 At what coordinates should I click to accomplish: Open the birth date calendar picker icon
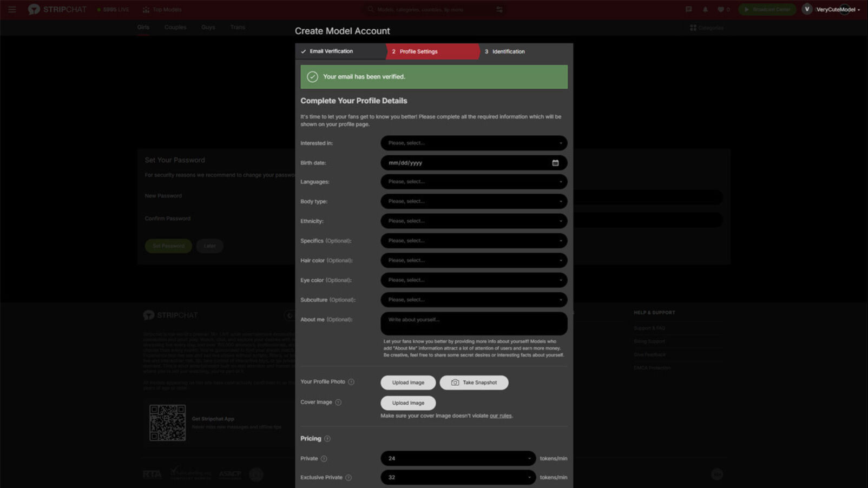point(555,163)
